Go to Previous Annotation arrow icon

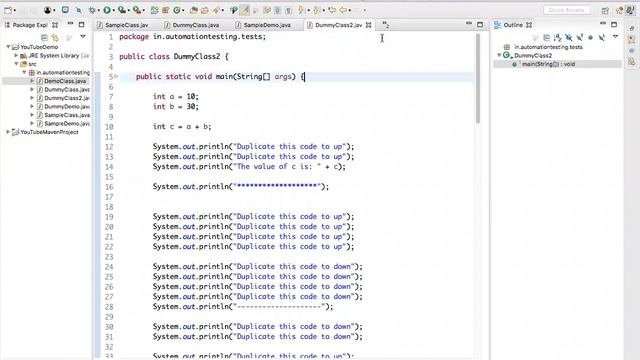point(316,10)
